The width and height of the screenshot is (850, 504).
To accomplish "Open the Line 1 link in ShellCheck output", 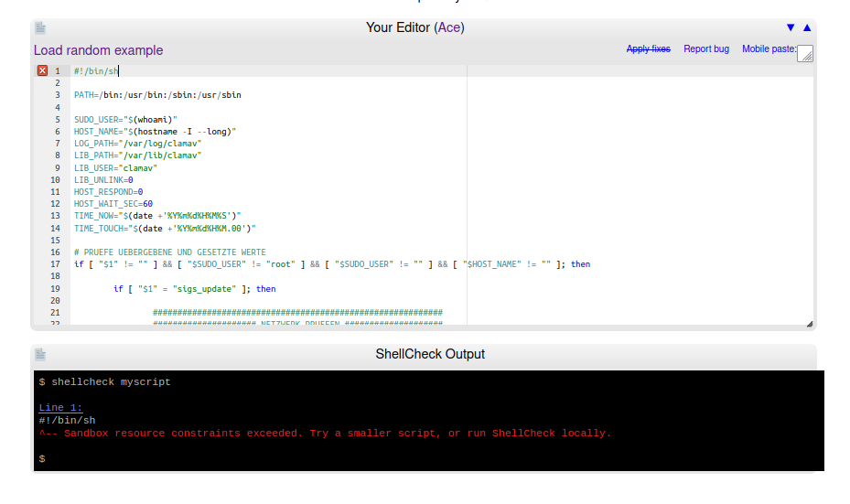I will [60, 408].
